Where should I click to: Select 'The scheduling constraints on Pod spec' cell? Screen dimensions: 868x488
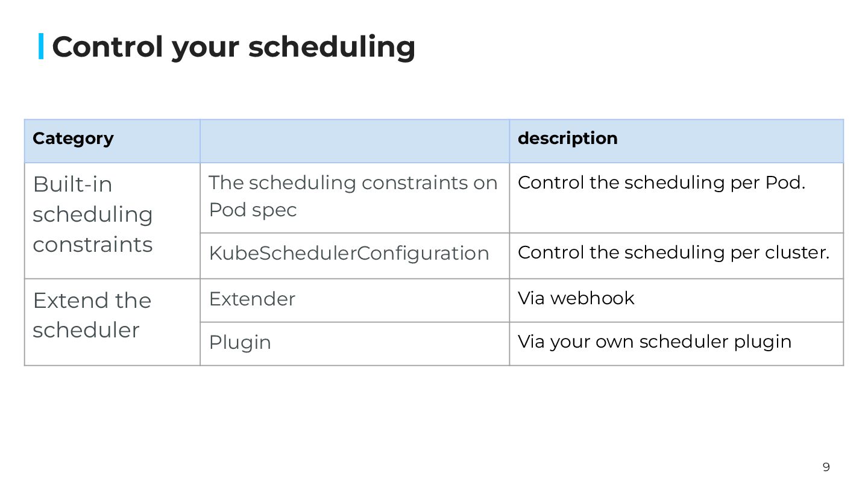point(353,196)
